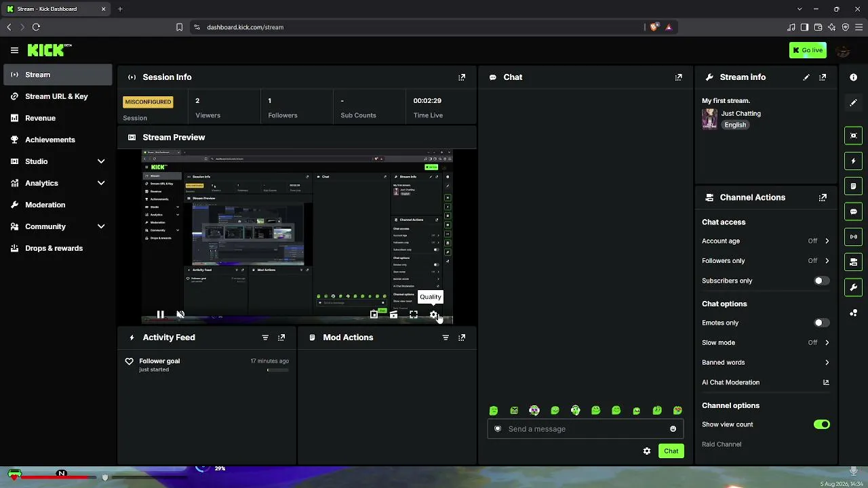Click the Kick logo
The width and height of the screenshot is (868, 488).
tap(49, 50)
